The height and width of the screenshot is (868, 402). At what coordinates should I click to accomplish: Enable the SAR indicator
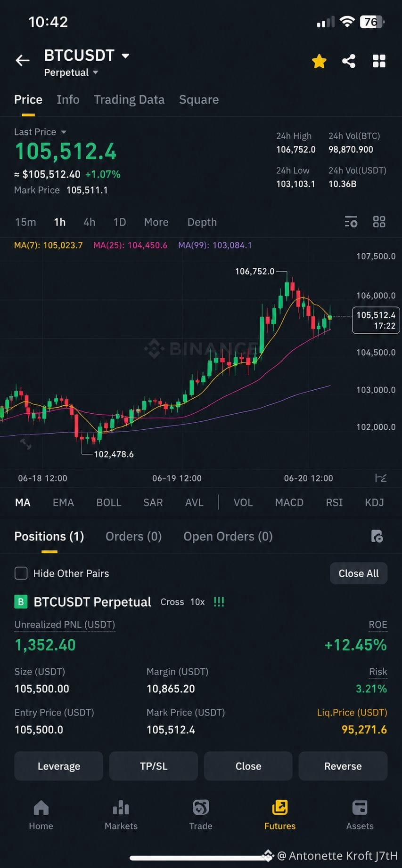coord(153,503)
